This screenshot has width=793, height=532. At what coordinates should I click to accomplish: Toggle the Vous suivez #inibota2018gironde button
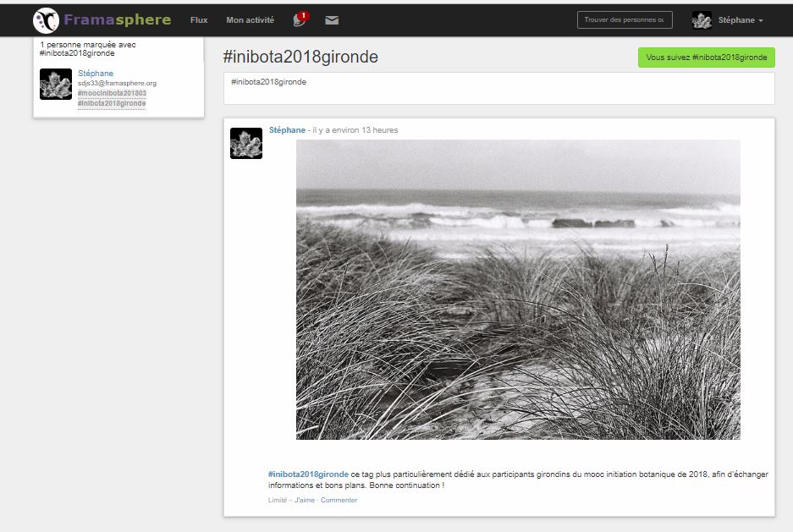706,58
